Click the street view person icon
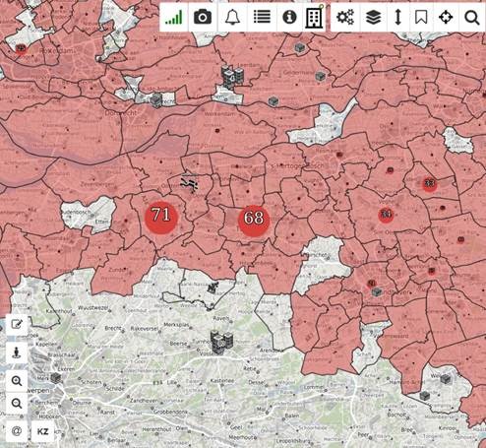This screenshot has width=486, height=448. pyautogui.click(x=17, y=352)
